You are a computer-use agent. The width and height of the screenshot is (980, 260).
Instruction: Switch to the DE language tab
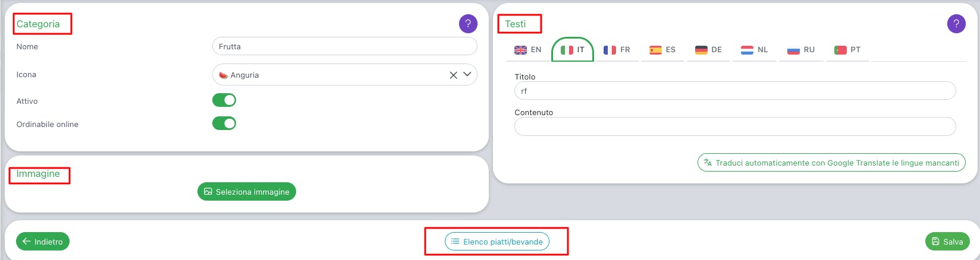pyautogui.click(x=708, y=50)
